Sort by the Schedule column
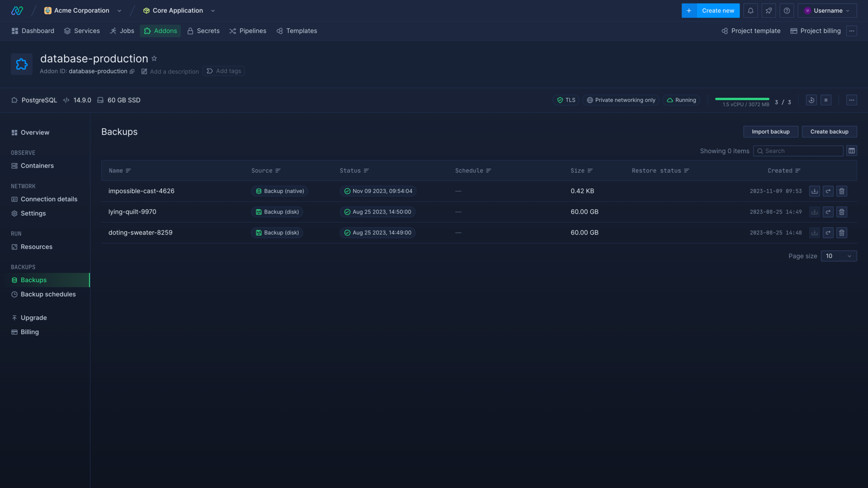 (x=473, y=171)
